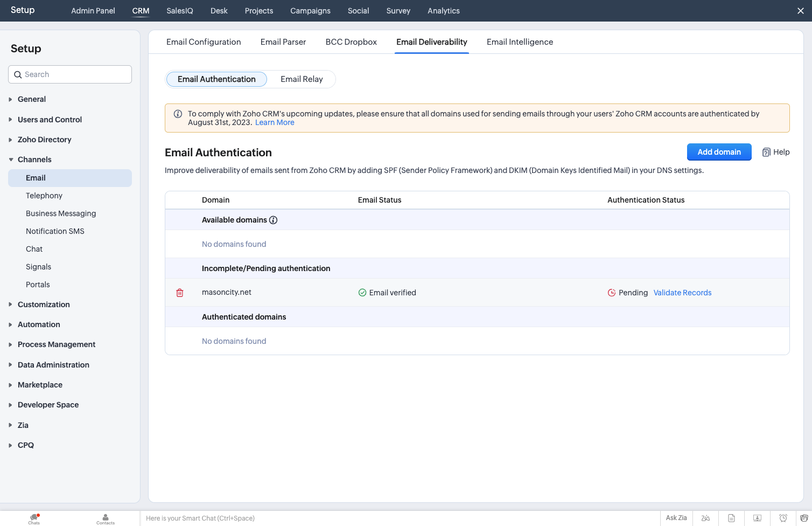
Task: Collapse the Channels section
Action: tap(34, 160)
